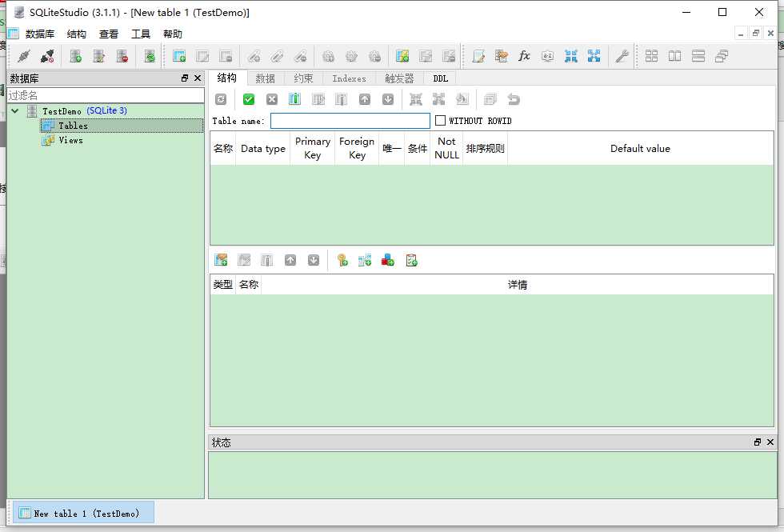Click the Disconnect from database icon

pyautogui.click(x=47, y=56)
